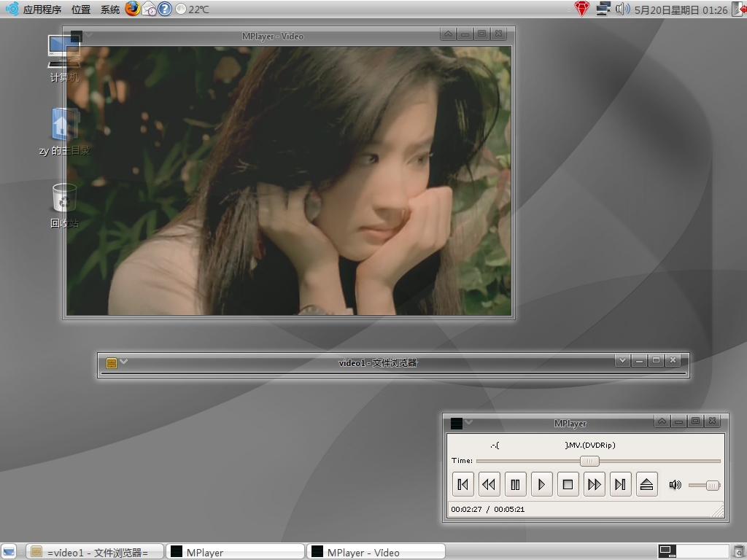Click the MPlayer time seek slider handle
This screenshot has width=747, height=560.
589,461
